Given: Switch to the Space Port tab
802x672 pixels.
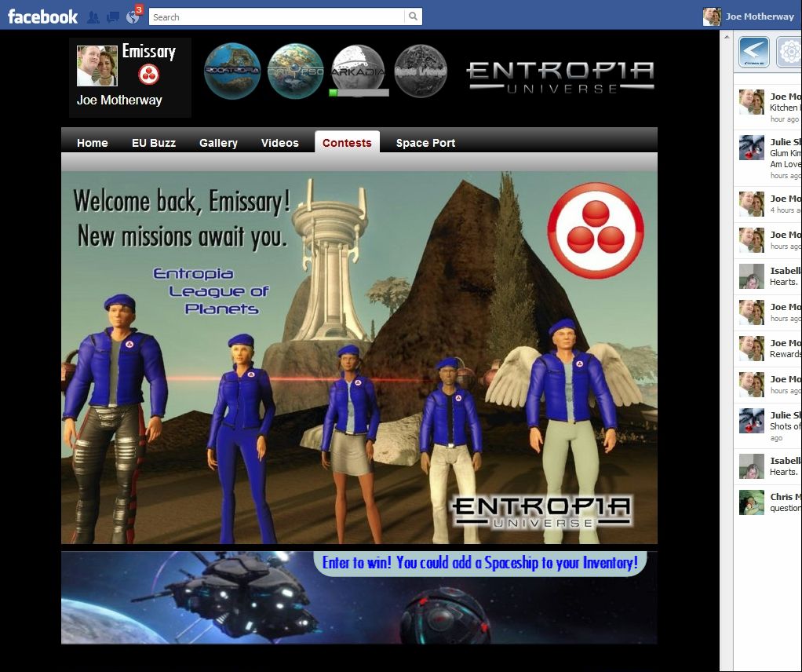Looking at the screenshot, I should pyautogui.click(x=425, y=143).
